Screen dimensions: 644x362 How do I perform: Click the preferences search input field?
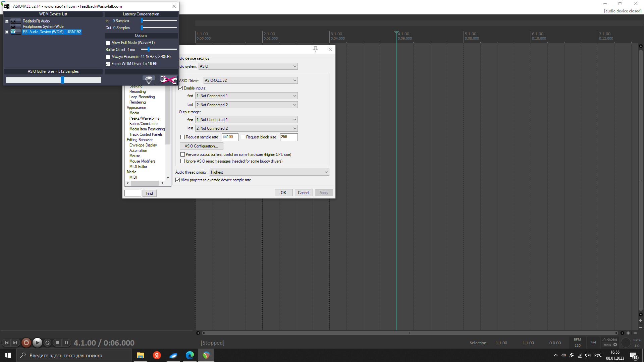(133, 193)
